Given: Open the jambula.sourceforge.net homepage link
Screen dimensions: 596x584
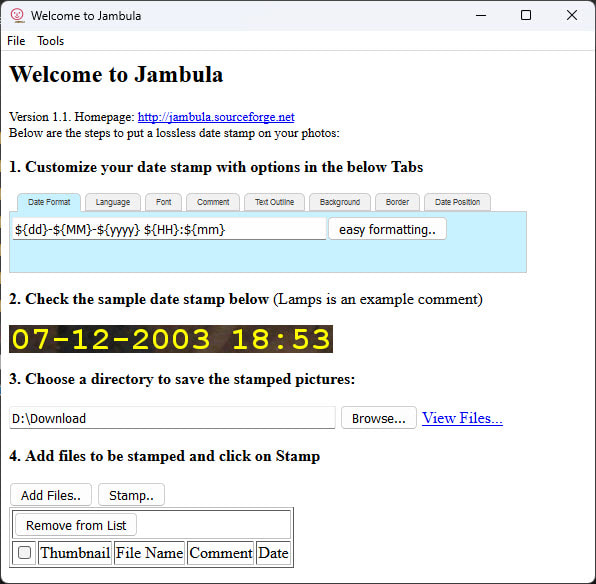Looking at the screenshot, I should (216, 117).
